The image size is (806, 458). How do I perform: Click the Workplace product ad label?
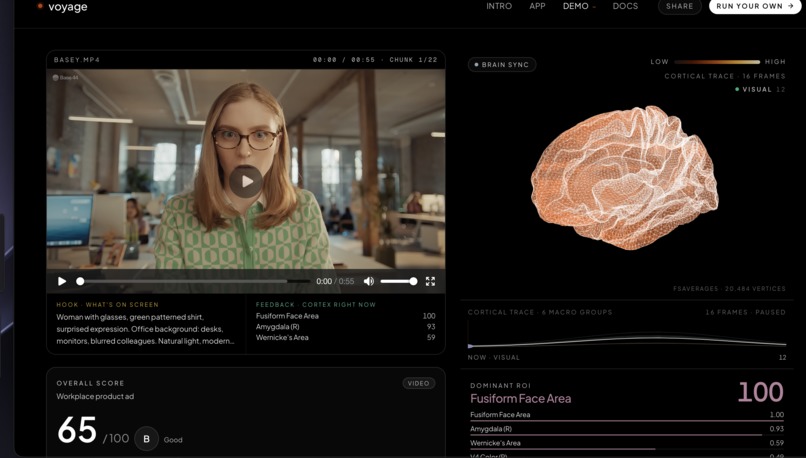tap(95, 396)
